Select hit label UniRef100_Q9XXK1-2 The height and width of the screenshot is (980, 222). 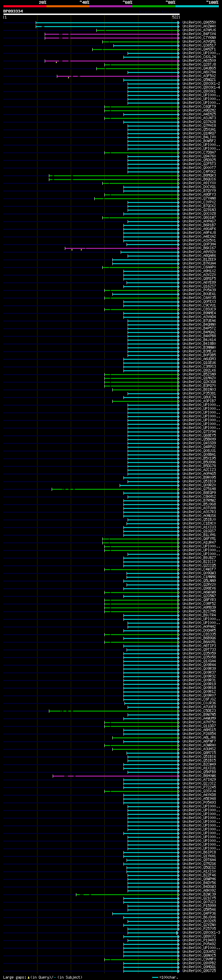(x=201, y=83)
